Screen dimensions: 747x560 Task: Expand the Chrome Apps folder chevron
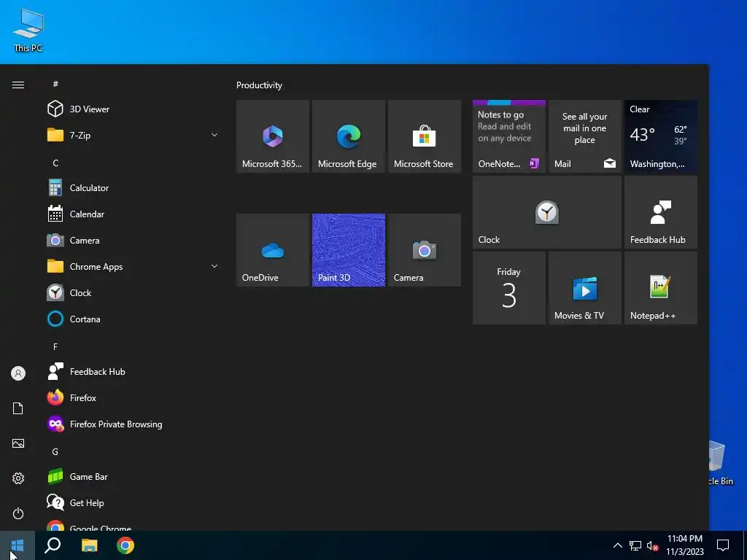pyautogui.click(x=214, y=267)
